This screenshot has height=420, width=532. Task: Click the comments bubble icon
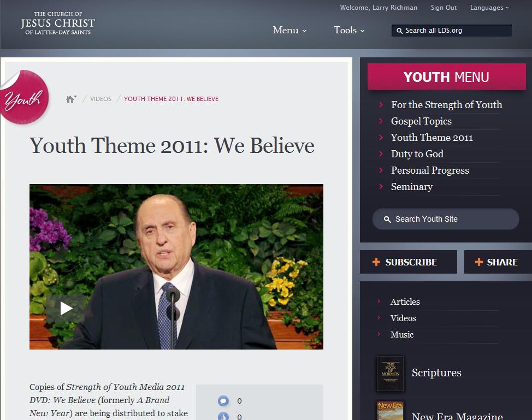pyautogui.click(x=223, y=401)
